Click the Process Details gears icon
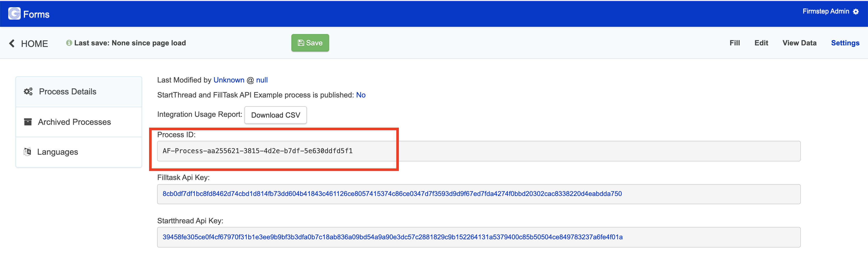The image size is (868, 262). 28,92
